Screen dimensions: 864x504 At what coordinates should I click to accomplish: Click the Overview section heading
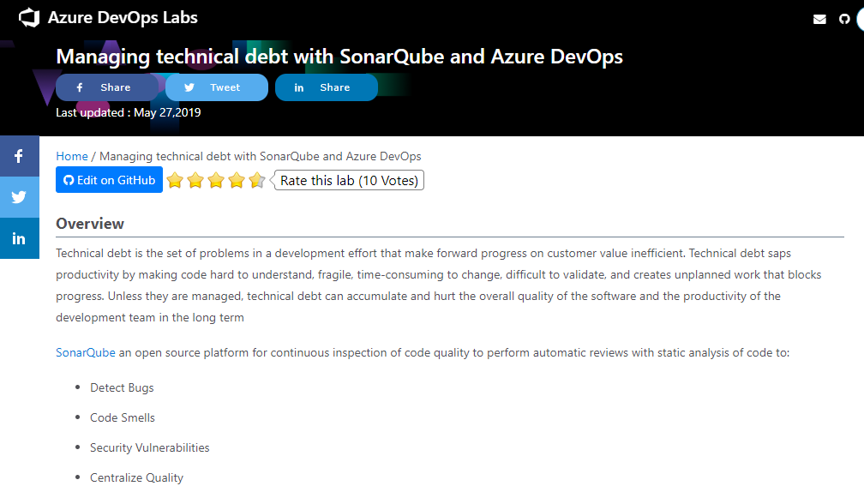coord(90,224)
